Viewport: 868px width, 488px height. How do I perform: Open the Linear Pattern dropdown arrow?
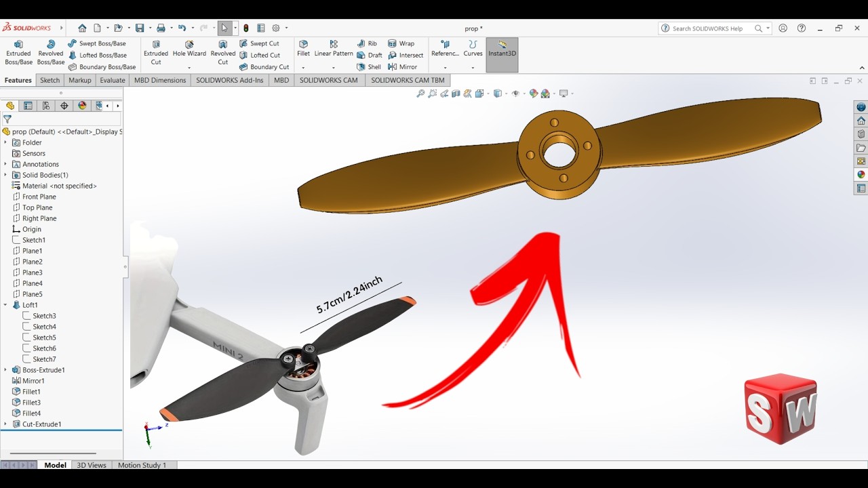[334, 67]
